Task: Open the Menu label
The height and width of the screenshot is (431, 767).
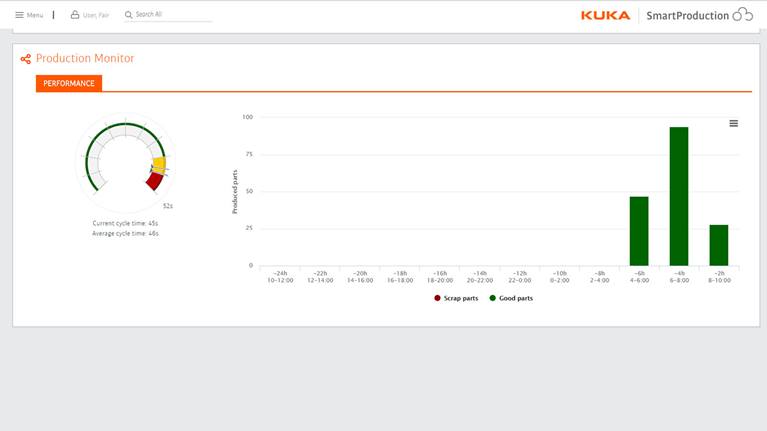Action: click(x=35, y=15)
